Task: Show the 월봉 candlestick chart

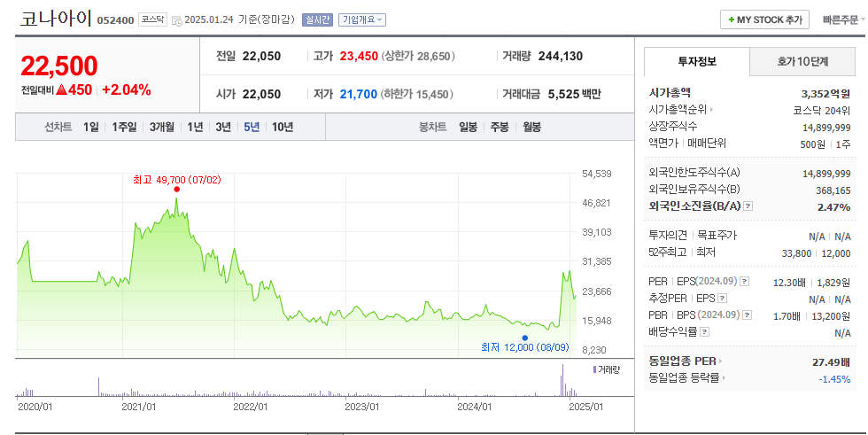Action: (x=532, y=128)
